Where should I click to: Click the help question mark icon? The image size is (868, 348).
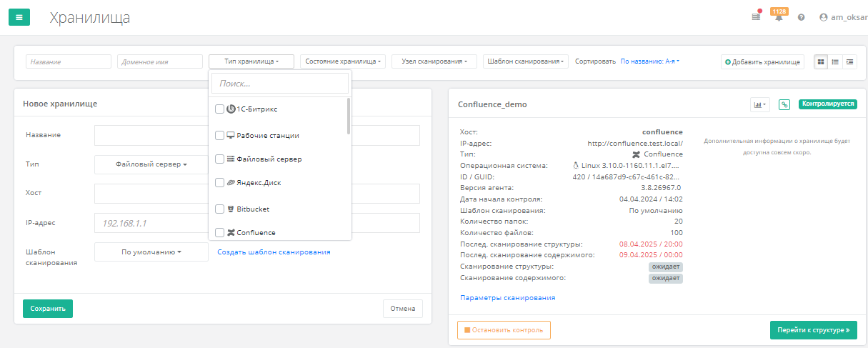[x=802, y=17]
